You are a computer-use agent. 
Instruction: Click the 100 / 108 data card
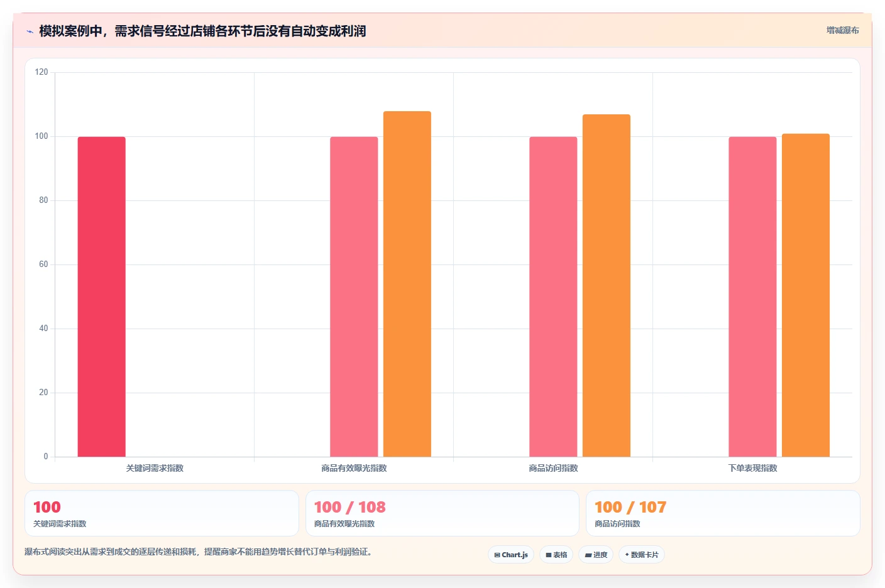pos(442,513)
